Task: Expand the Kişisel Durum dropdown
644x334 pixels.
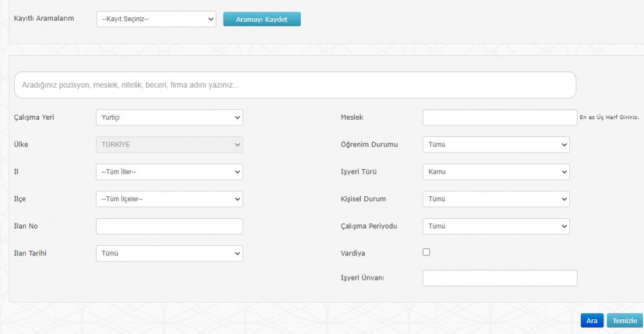Action: point(496,199)
